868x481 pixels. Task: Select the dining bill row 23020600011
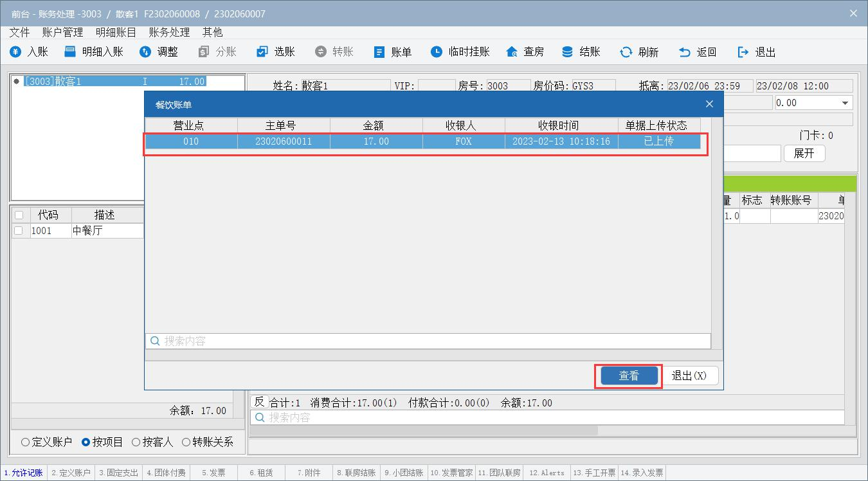pos(422,141)
